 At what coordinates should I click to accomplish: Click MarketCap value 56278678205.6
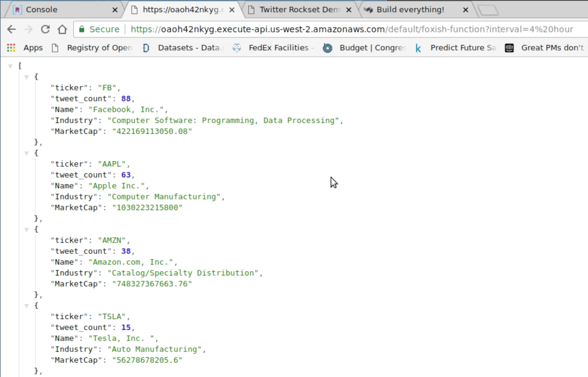[x=147, y=360]
